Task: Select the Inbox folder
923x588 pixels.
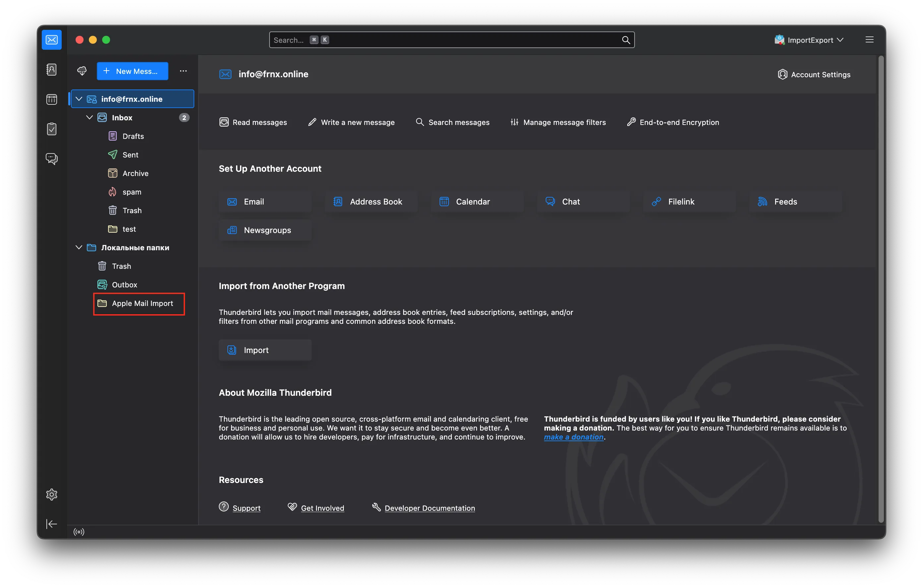Action: coord(133,117)
